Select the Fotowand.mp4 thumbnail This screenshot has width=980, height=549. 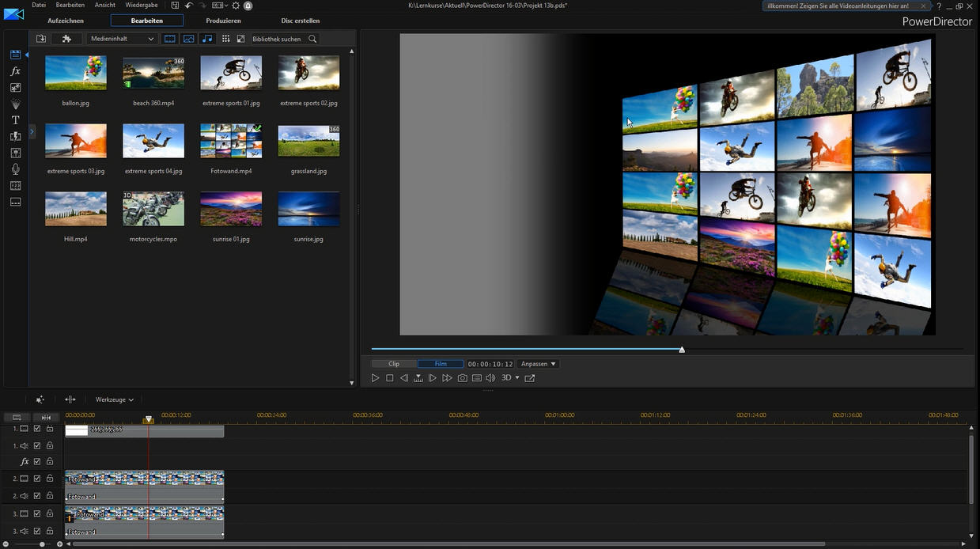coord(231,141)
